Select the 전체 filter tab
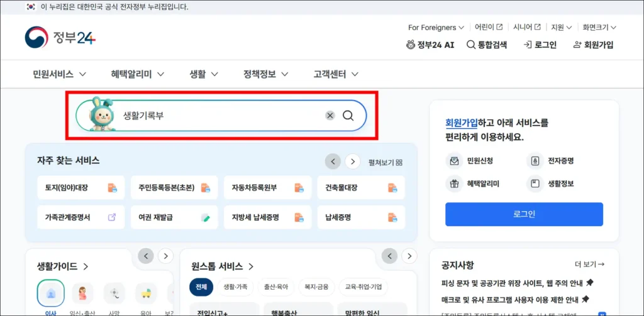 click(x=201, y=287)
